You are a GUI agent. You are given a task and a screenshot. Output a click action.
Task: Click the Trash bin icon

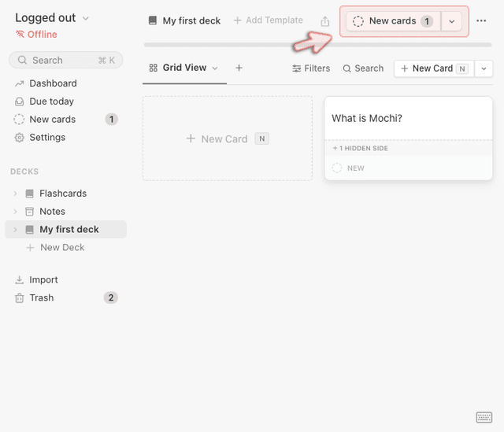pyautogui.click(x=19, y=298)
